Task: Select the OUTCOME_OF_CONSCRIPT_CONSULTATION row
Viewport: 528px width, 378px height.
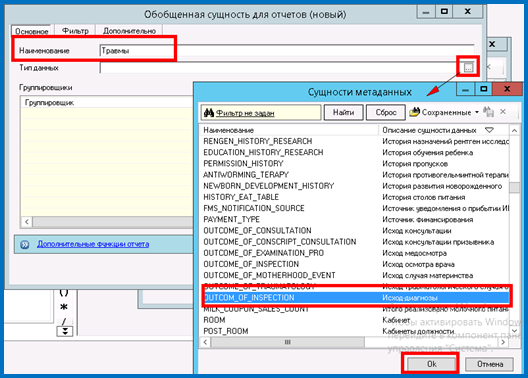Action: click(x=355, y=242)
